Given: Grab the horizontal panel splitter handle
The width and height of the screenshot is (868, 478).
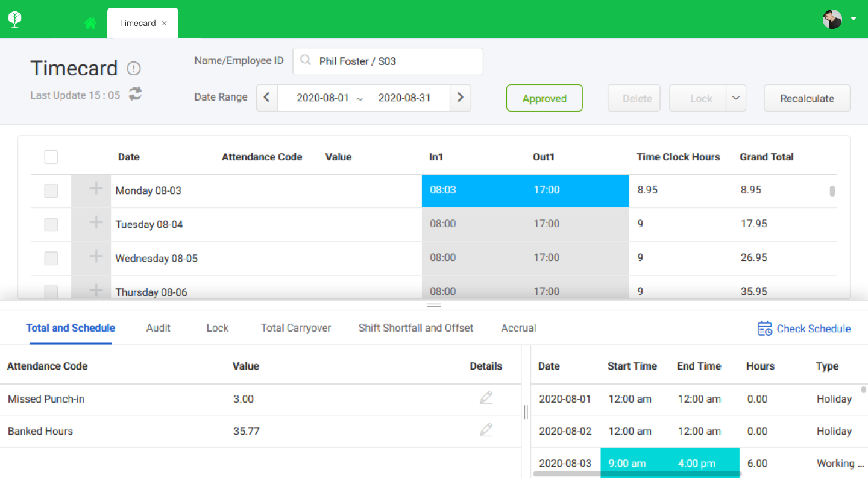Looking at the screenshot, I should click(434, 305).
